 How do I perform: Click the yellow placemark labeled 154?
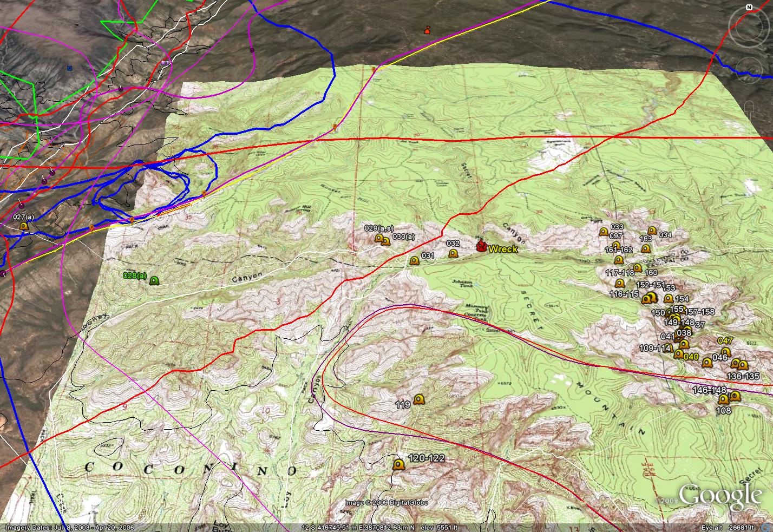coord(669,299)
